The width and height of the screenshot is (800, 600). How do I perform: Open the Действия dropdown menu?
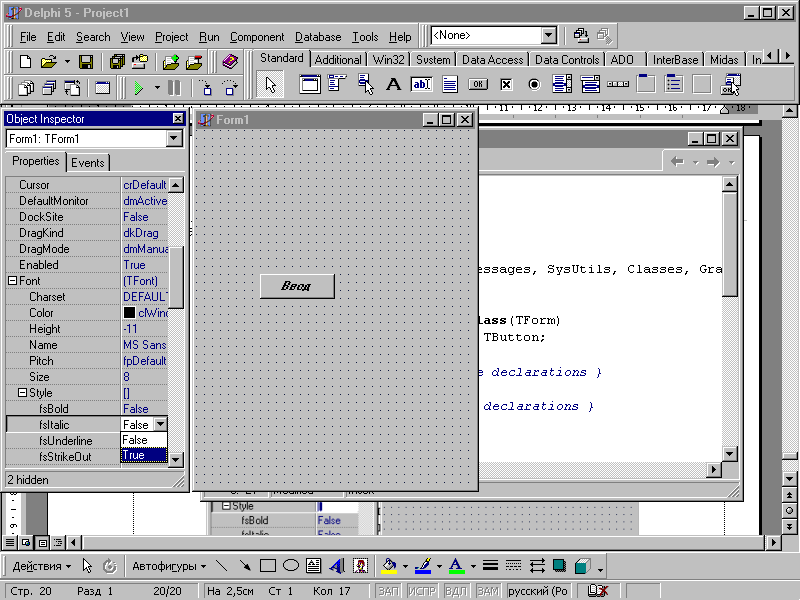point(42,566)
